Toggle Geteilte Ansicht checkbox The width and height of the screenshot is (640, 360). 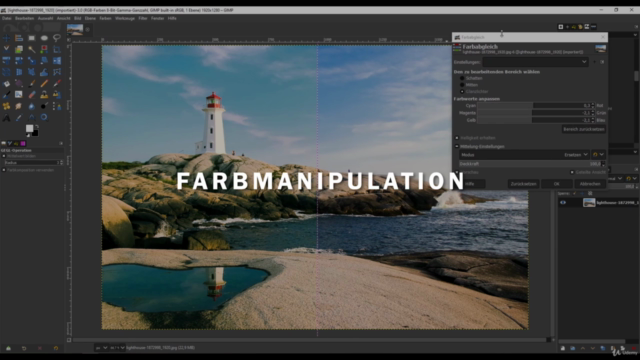pos(572,172)
